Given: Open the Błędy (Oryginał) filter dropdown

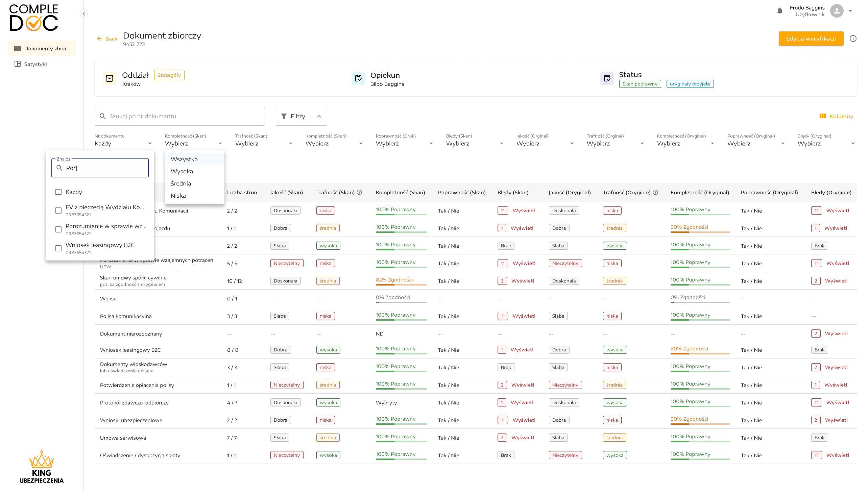Looking at the screenshot, I should (827, 144).
